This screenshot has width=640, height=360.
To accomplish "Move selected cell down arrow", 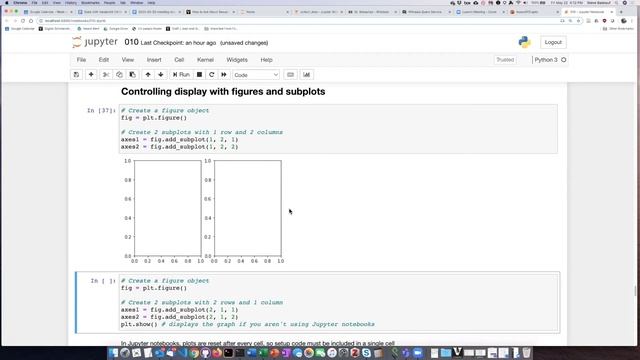I will pyautogui.click(x=161, y=75).
